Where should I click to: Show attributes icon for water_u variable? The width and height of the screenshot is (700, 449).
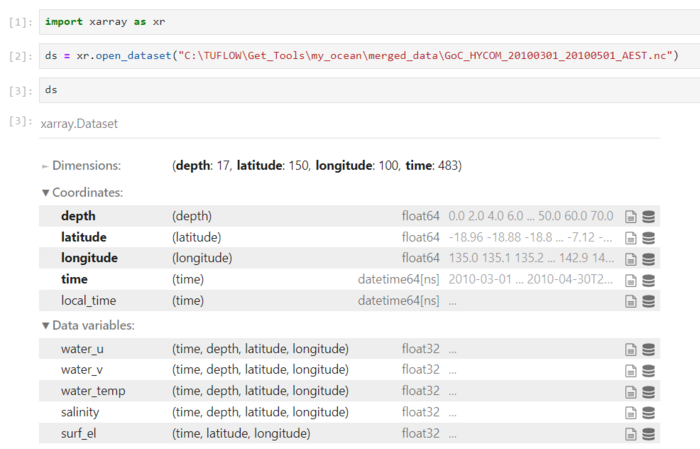coord(630,349)
